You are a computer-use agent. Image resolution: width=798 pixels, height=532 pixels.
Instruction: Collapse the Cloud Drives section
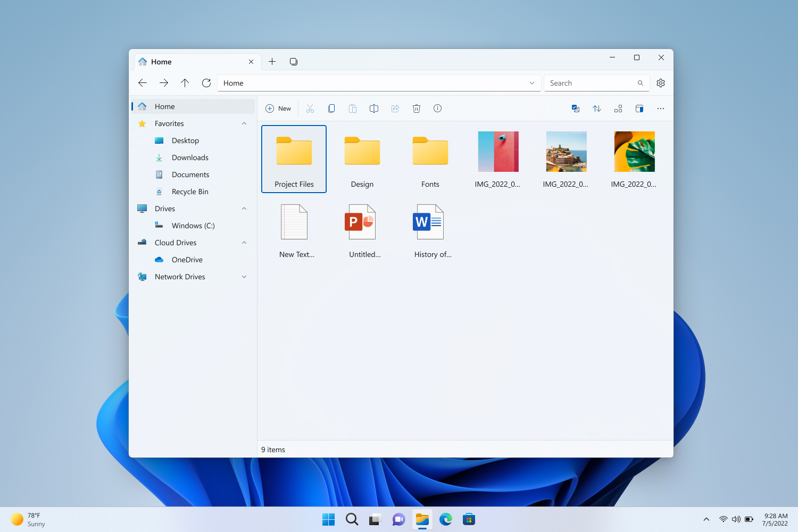click(244, 243)
